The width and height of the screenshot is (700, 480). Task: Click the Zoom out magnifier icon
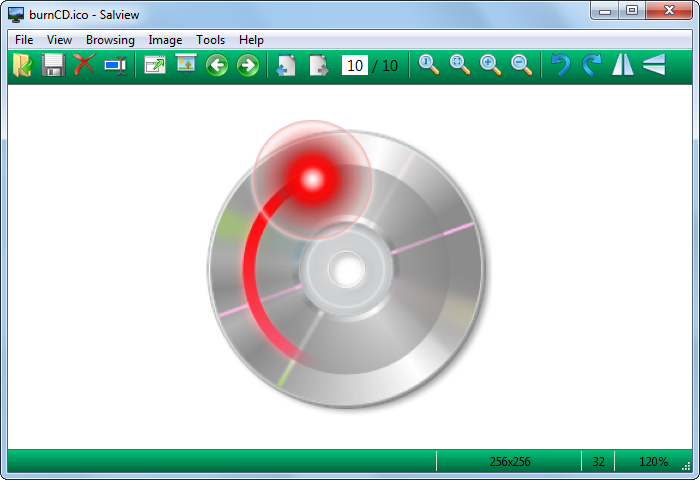pos(521,65)
